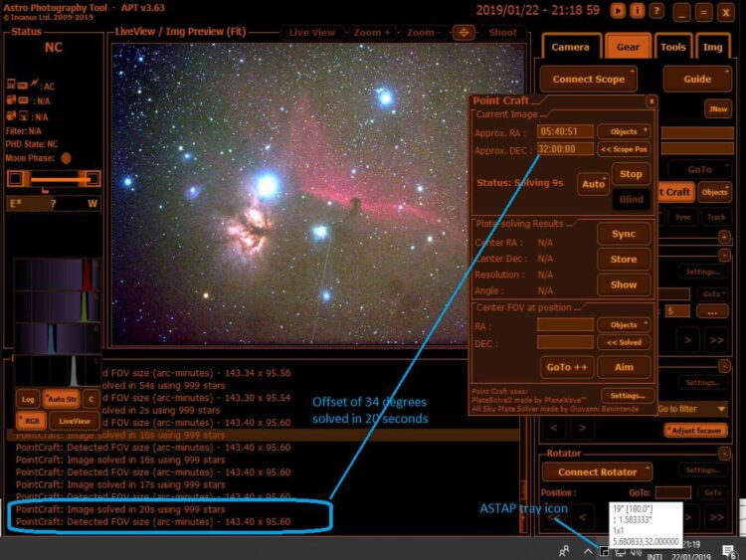
Task: Click Sync in Plate-solving Results
Action: point(624,234)
